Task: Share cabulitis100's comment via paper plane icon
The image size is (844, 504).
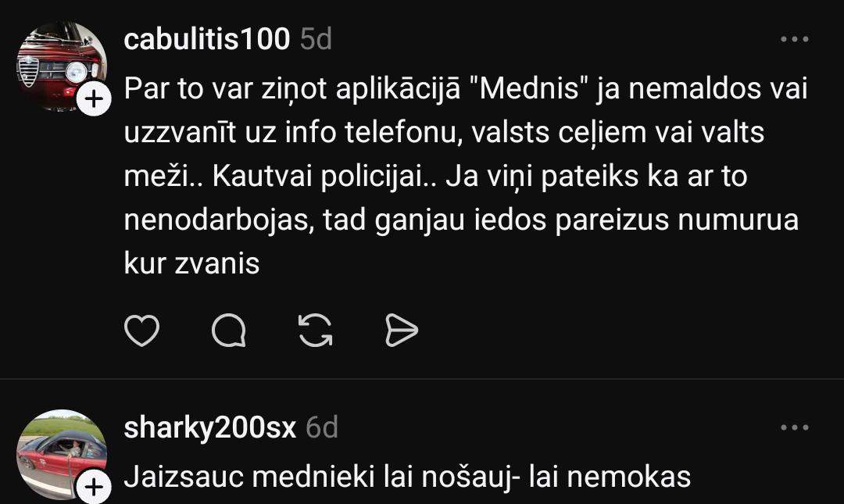Action: [402, 331]
